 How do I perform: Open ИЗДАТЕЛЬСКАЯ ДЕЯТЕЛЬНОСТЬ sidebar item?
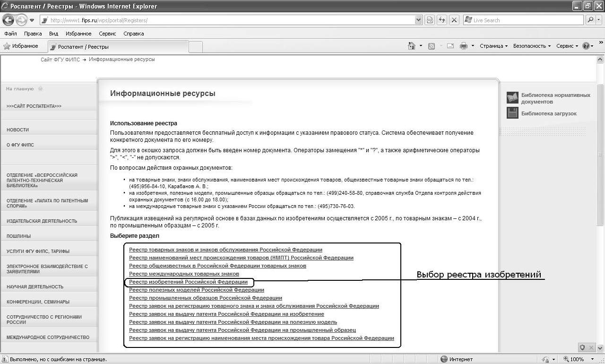click(x=42, y=221)
